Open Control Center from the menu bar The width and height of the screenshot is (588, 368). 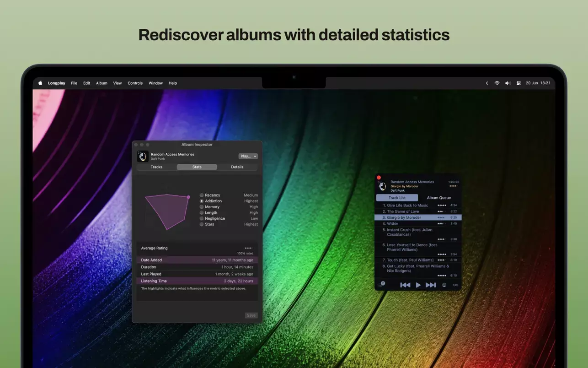[x=519, y=83]
